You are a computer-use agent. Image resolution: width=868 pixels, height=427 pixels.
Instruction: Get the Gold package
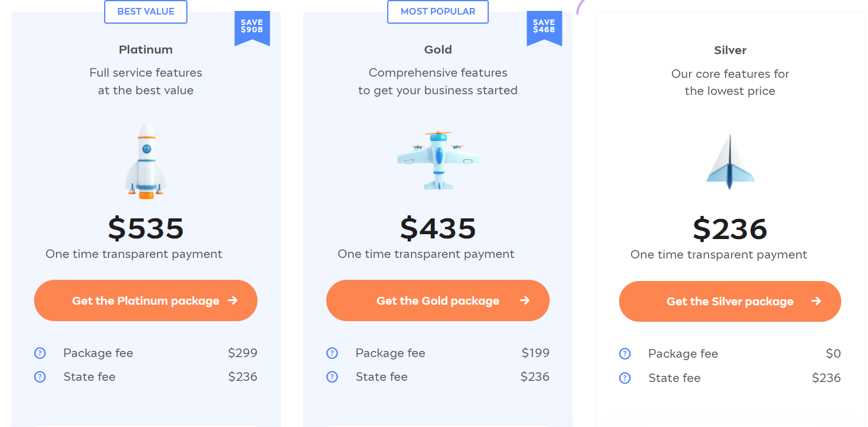pos(438,300)
